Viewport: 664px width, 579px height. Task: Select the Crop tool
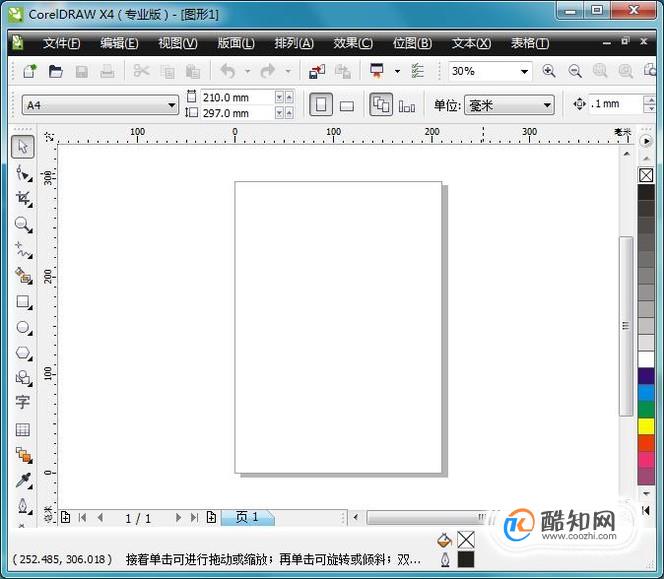(23, 199)
